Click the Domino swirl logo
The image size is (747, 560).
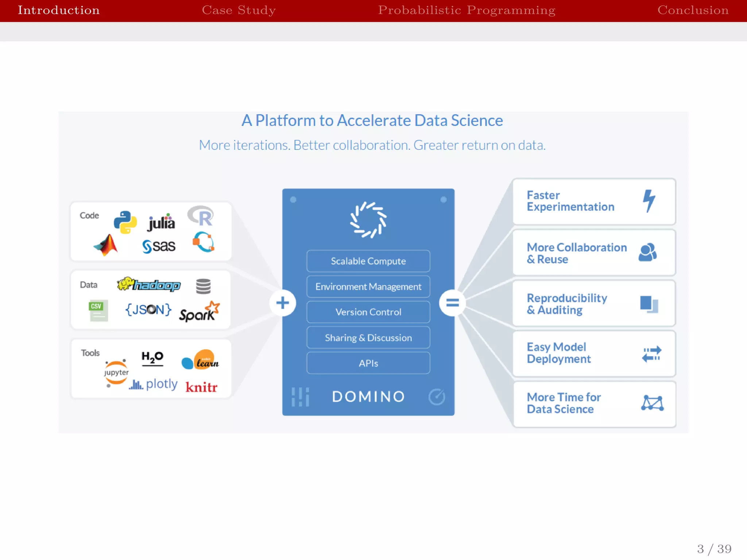coord(368,220)
